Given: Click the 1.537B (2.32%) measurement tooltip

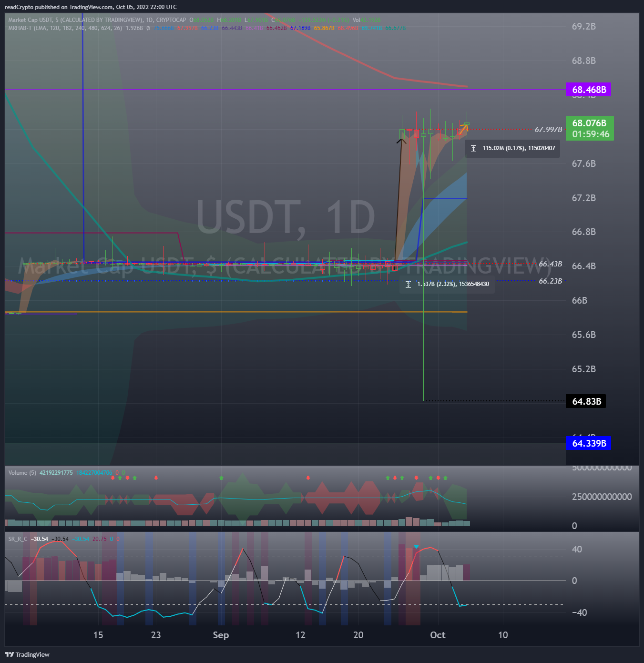Looking at the screenshot, I should click(447, 284).
